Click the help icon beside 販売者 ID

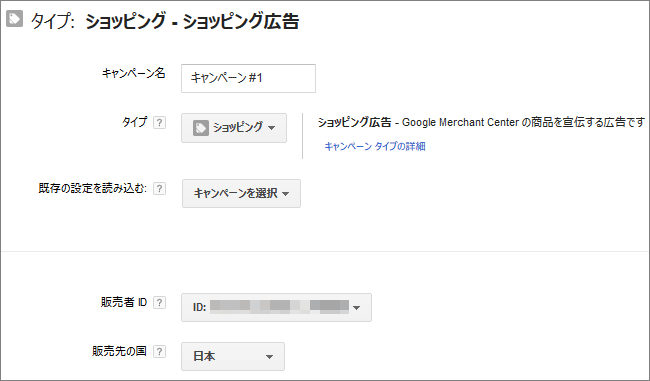point(160,303)
